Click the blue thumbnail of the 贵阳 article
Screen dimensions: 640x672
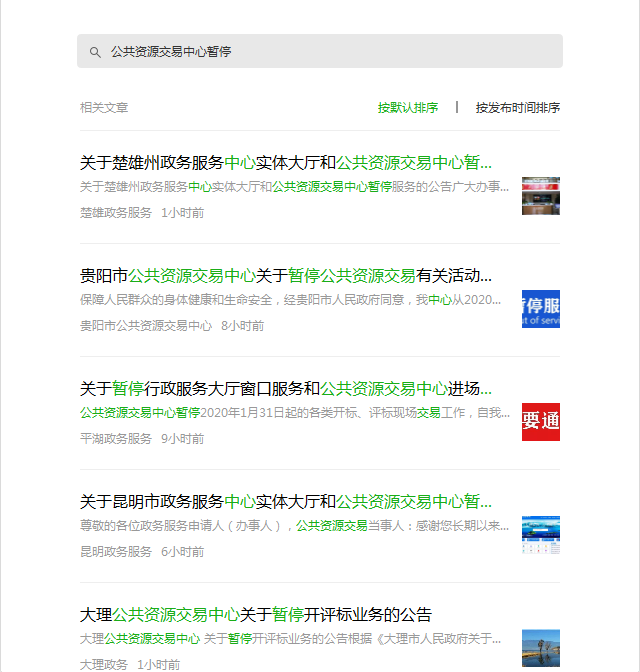point(540,309)
